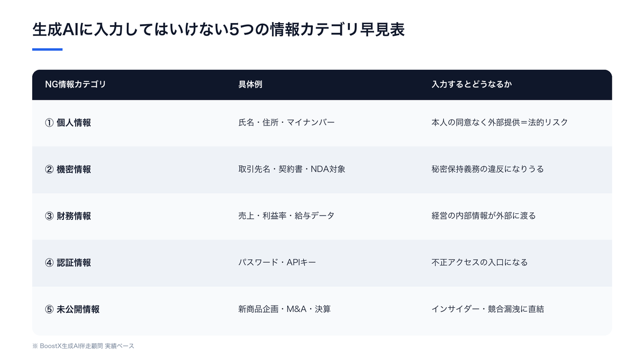Click the インサイダー・競合漏洩に直結 text
The height and width of the screenshot is (362, 644).
488,309
